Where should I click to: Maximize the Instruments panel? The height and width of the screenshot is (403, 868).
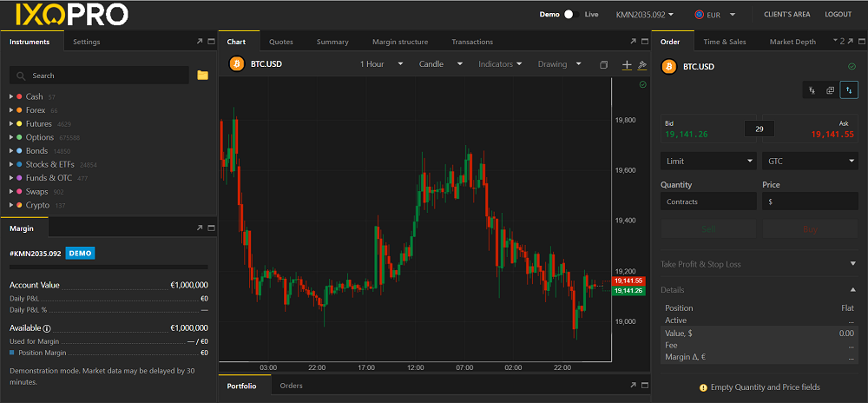tap(211, 42)
